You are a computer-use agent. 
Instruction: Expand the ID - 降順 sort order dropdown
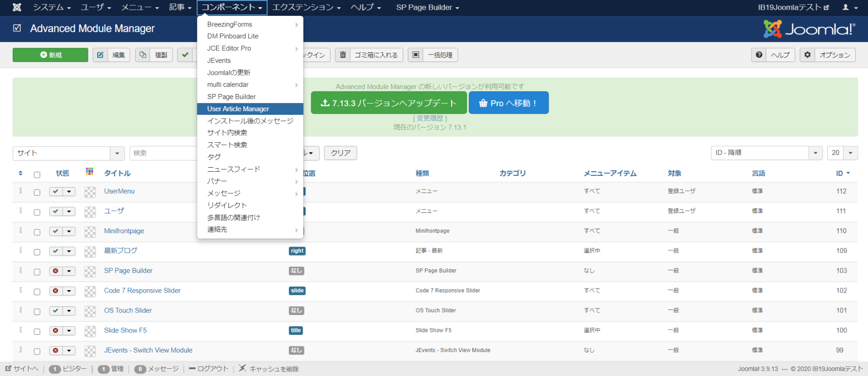(816, 153)
